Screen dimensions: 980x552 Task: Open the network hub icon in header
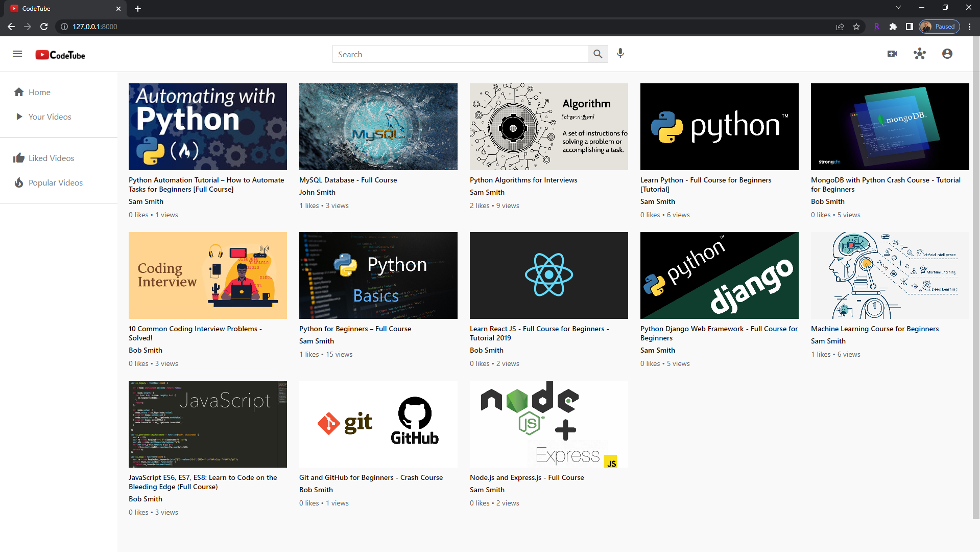(920, 54)
